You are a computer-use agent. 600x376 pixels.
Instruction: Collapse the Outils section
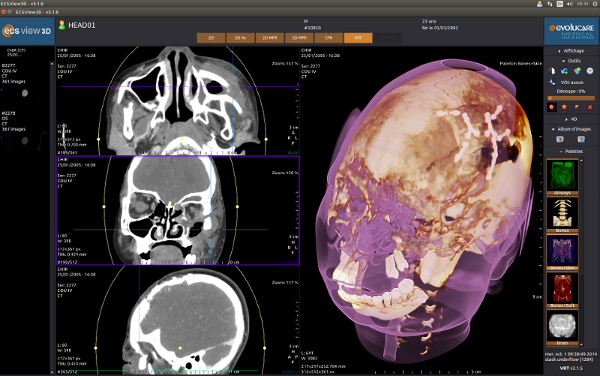[x=571, y=61]
